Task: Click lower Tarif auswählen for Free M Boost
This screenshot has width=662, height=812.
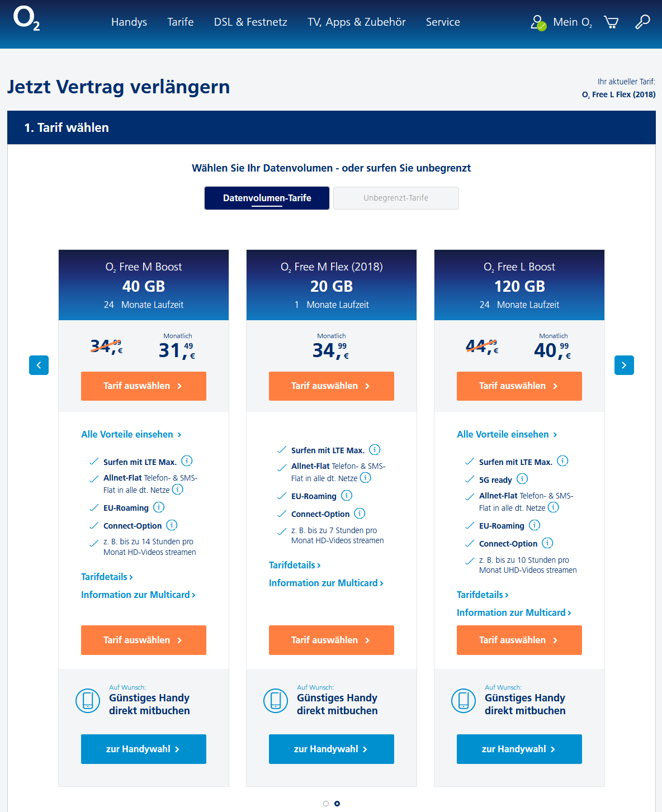Action: click(x=144, y=640)
